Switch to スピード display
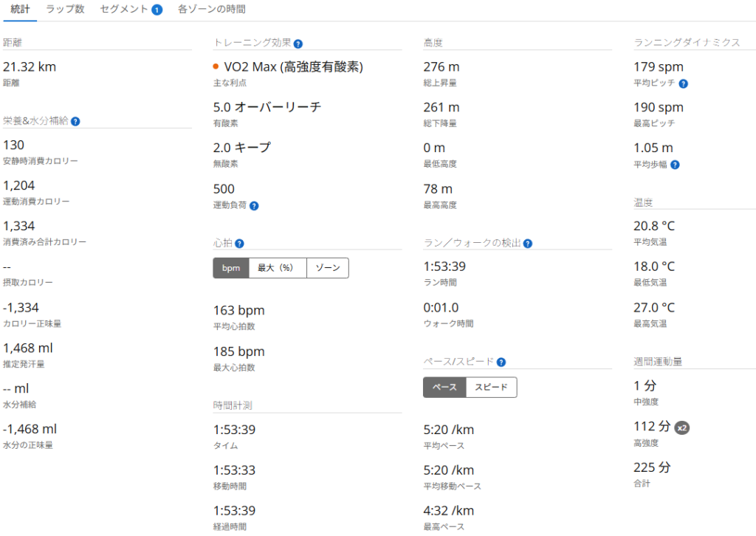 coord(491,388)
